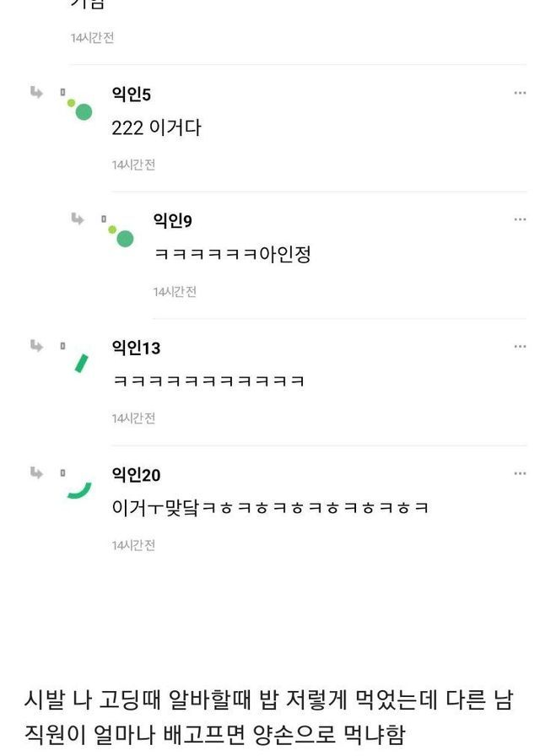Show more options for 익인20's comment
The height and width of the screenshot is (756, 540).
pos(520,473)
